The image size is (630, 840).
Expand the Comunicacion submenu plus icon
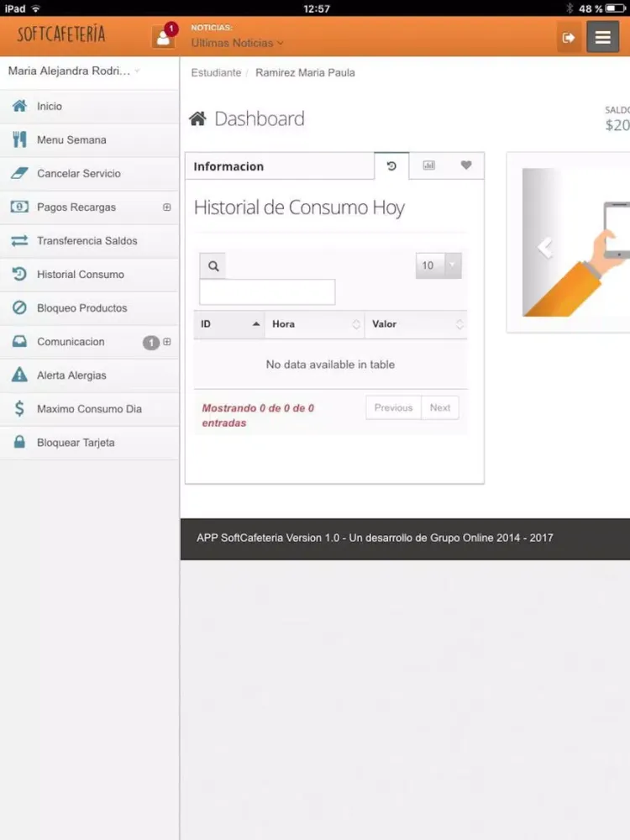click(x=166, y=342)
